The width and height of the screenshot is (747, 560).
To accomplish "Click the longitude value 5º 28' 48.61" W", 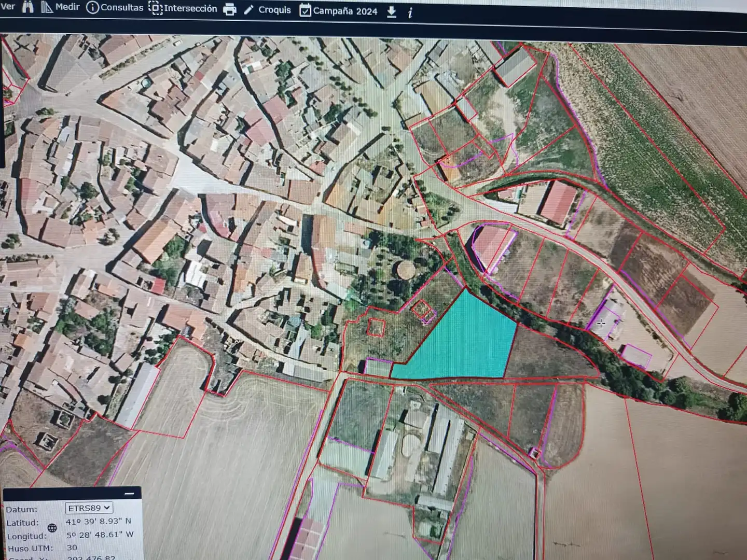I will tap(100, 534).
